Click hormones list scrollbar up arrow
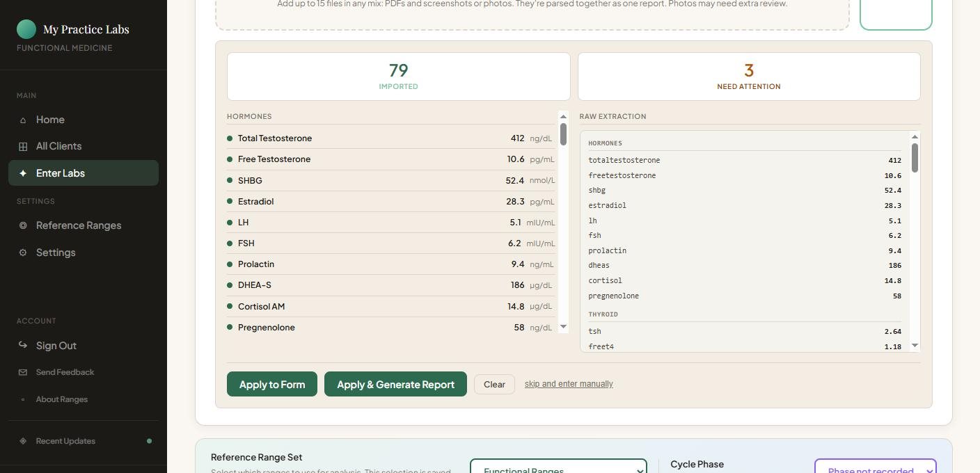 563,116
